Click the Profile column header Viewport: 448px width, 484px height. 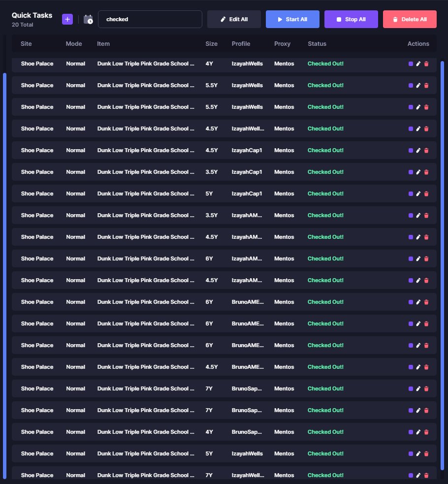[241, 43]
